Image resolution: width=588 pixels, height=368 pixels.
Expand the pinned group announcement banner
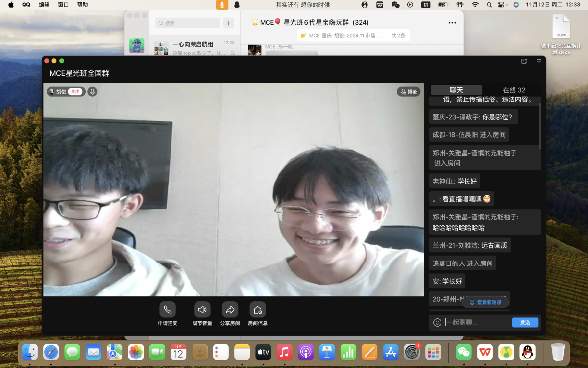pos(353,35)
